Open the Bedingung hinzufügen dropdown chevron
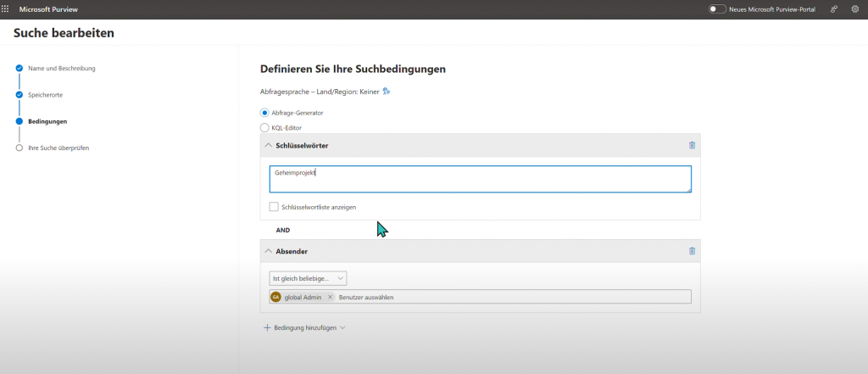Image resolution: width=868 pixels, height=374 pixels. (x=342, y=328)
